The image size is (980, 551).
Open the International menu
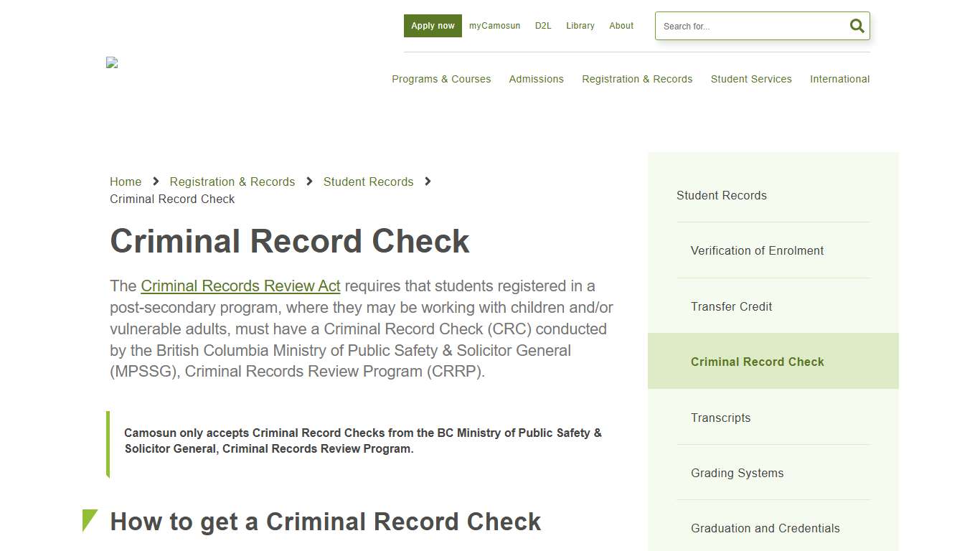pyautogui.click(x=839, y=79)
